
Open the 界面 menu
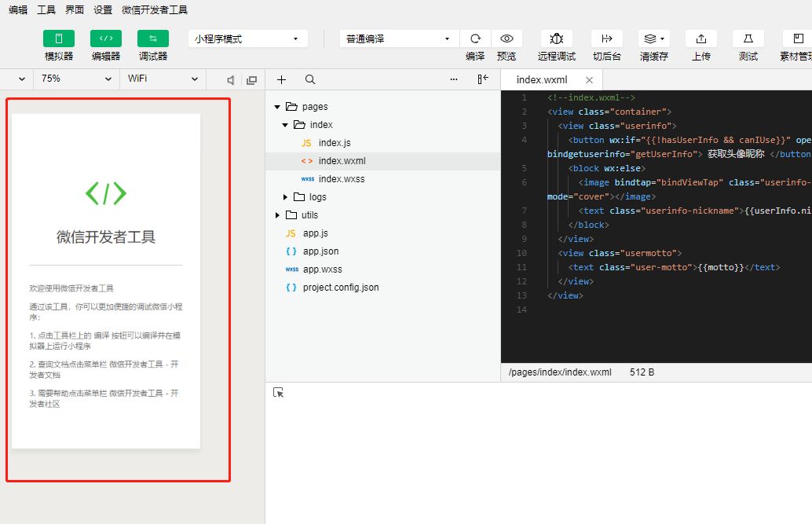click(75, 10)
